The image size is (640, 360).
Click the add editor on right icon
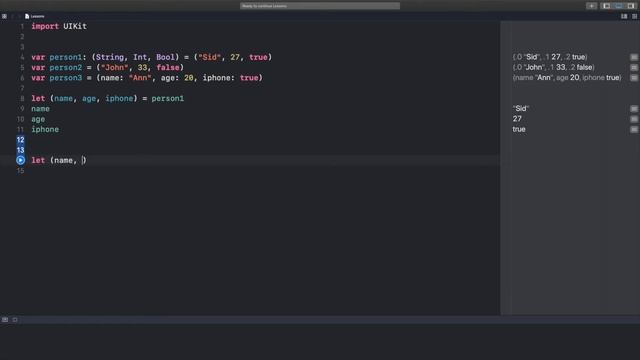coord(635,16)
